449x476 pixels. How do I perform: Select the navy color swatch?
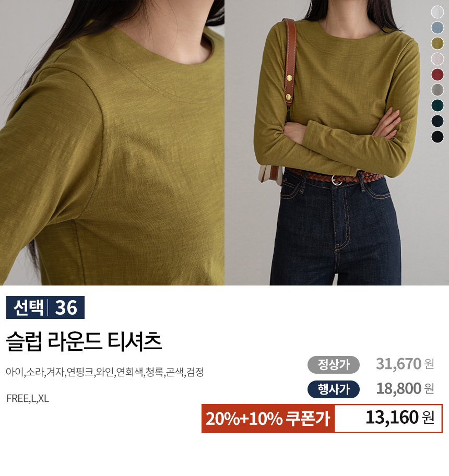(x=438, y=121)
